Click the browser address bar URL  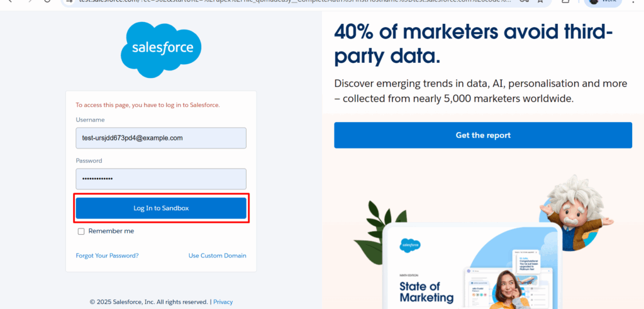pyautogui.click(x=302, y=2)
